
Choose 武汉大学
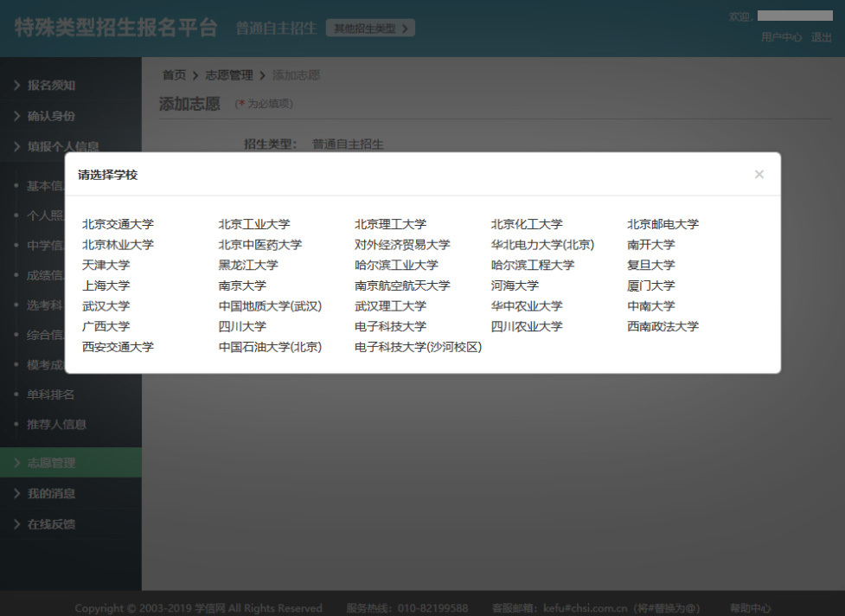(106, 306)
